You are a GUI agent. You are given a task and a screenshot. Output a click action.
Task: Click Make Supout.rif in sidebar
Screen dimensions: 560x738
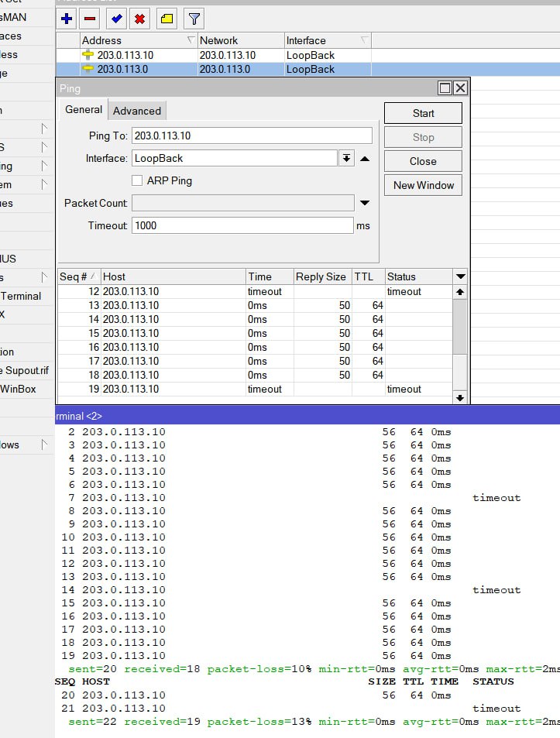[25, 370]
